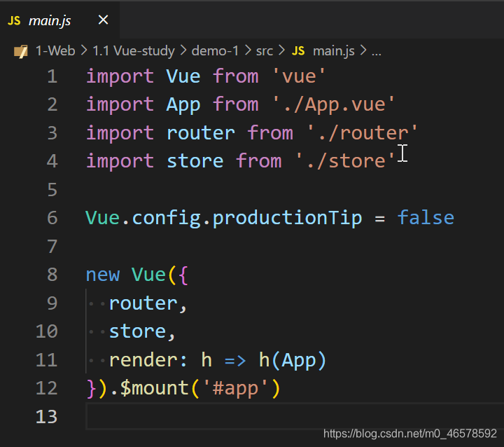Screen dimensions: 504x447
Task: Select the main.js tab
Action: point(59,20)
